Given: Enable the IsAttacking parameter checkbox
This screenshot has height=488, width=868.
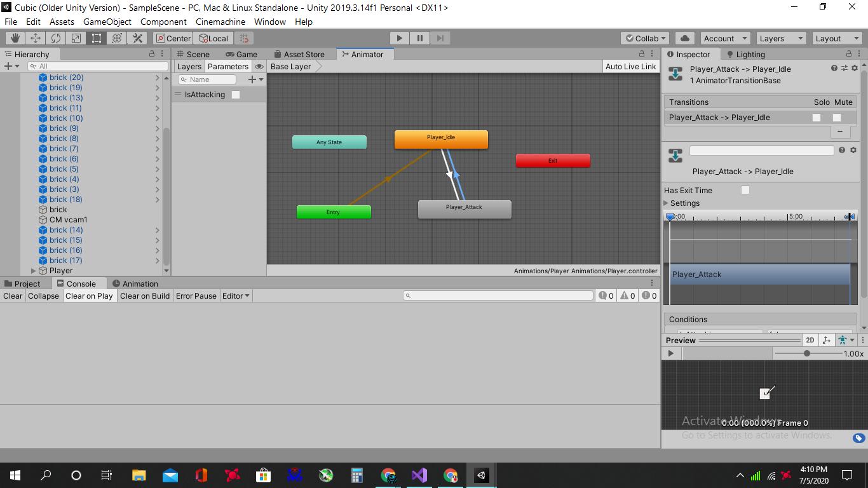Looking at the screenshot, I should click(236, 93).
